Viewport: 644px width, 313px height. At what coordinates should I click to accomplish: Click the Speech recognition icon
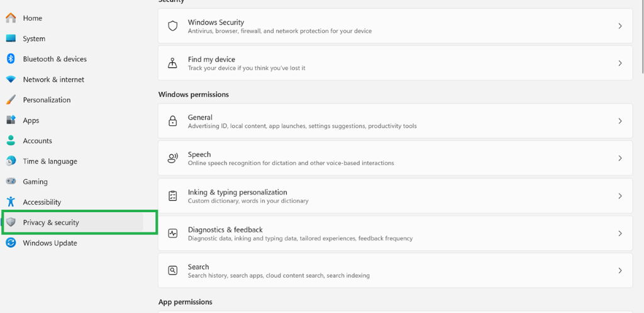pyautogui.click(x=173, y=158)
